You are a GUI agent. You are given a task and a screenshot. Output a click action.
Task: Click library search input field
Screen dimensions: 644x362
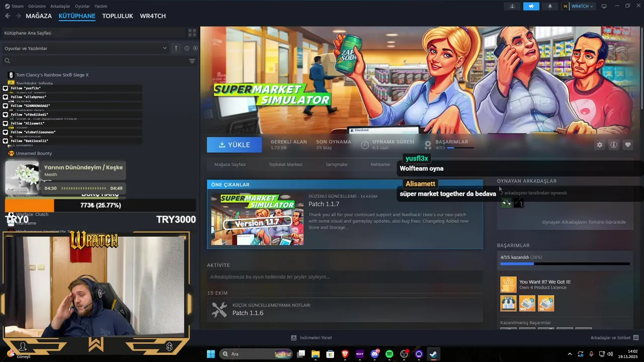click(x=100, y=61)
